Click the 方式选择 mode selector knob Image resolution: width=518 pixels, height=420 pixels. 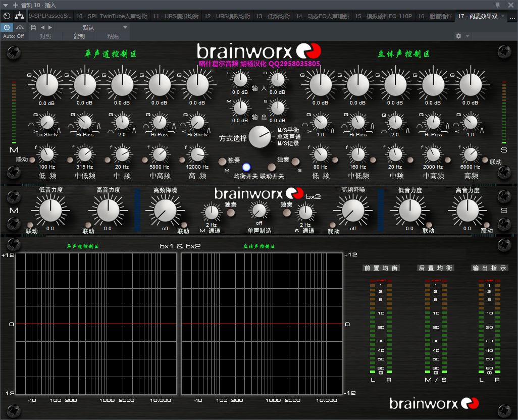(x=260, y=137)
